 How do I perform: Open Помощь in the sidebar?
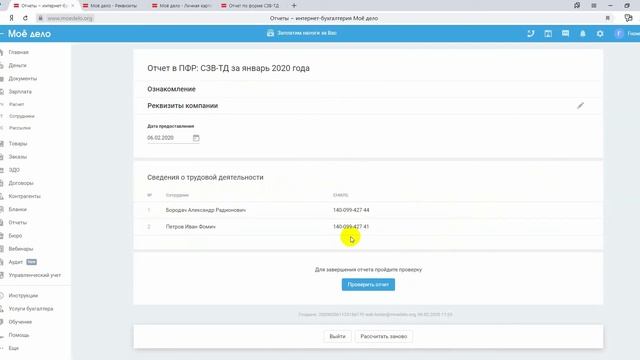point(19,335)
